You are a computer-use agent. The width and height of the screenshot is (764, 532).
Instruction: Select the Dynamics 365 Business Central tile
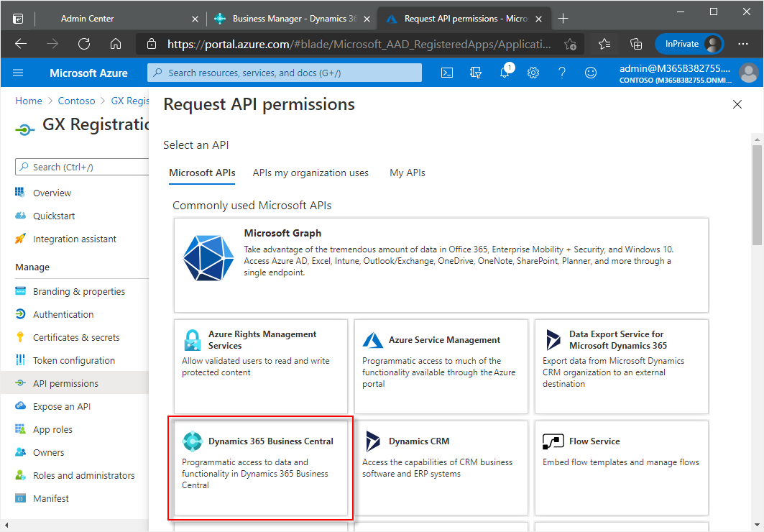[x=260, y=467]
